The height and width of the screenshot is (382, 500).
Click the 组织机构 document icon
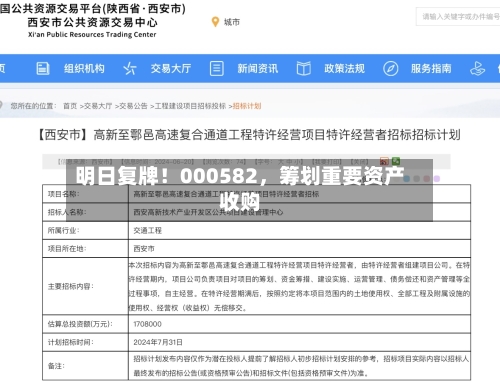coord(43,69)
